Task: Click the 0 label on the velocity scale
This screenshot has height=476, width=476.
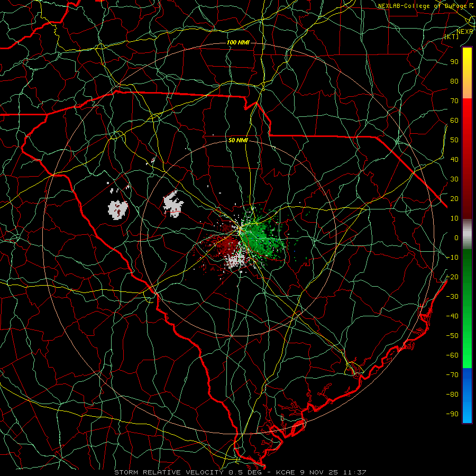Action: 456,238
